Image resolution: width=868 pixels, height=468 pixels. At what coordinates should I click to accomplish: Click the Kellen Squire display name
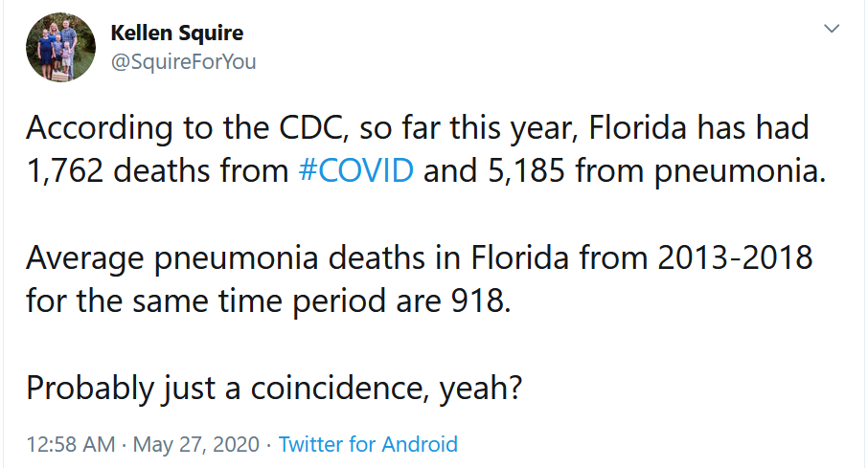point(177,33)
